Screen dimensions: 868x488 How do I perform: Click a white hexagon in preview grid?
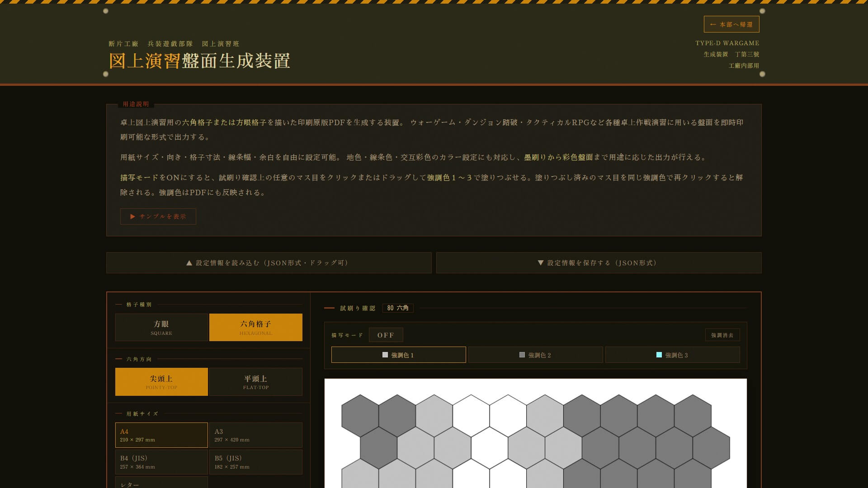471,416
